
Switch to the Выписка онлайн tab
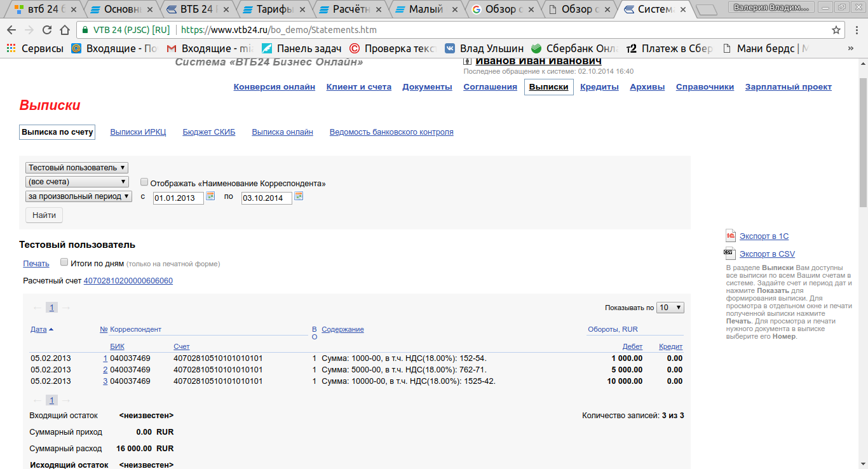[282, 132]
